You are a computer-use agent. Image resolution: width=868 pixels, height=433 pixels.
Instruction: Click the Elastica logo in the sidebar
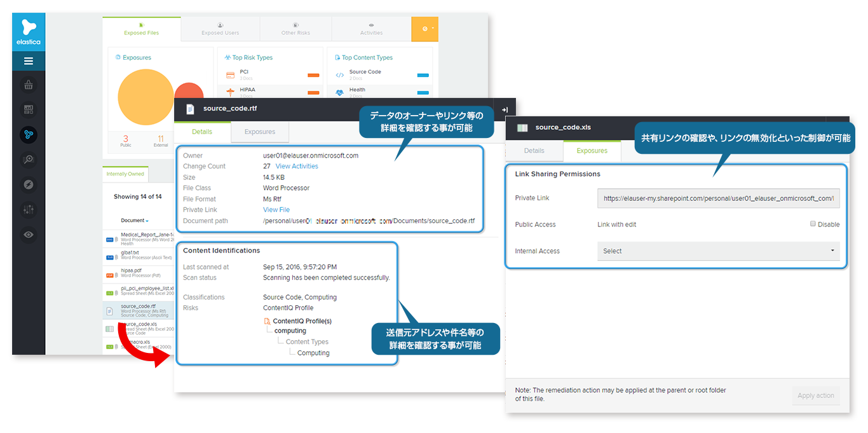29,32
